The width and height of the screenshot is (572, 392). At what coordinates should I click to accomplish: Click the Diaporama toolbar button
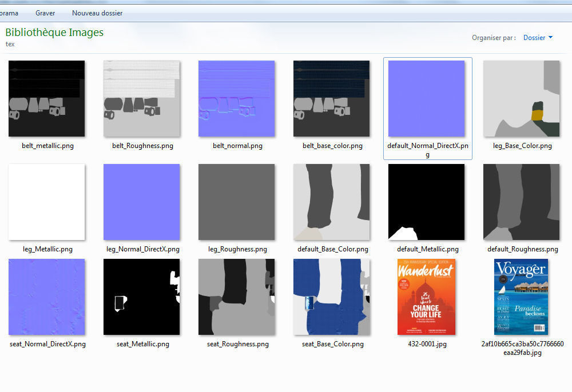coord(9,13)
